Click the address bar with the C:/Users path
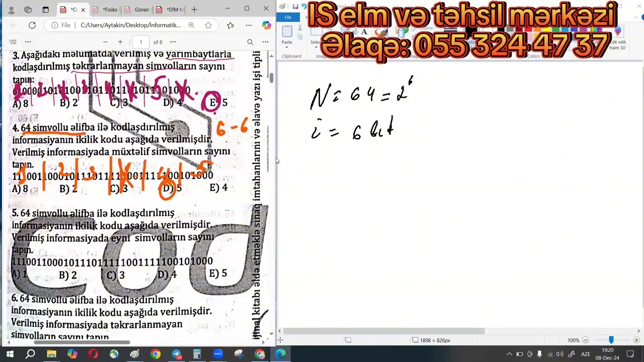The image size is (644, 362). (130, 25)
